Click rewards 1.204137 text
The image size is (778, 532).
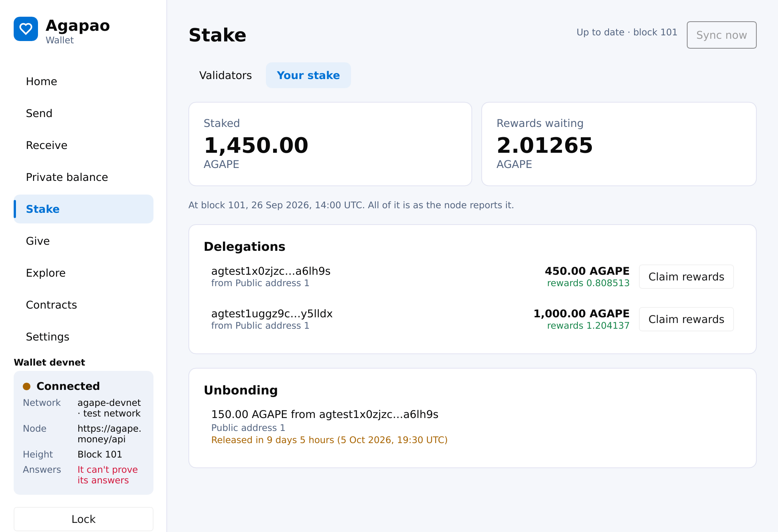point(588,326)
